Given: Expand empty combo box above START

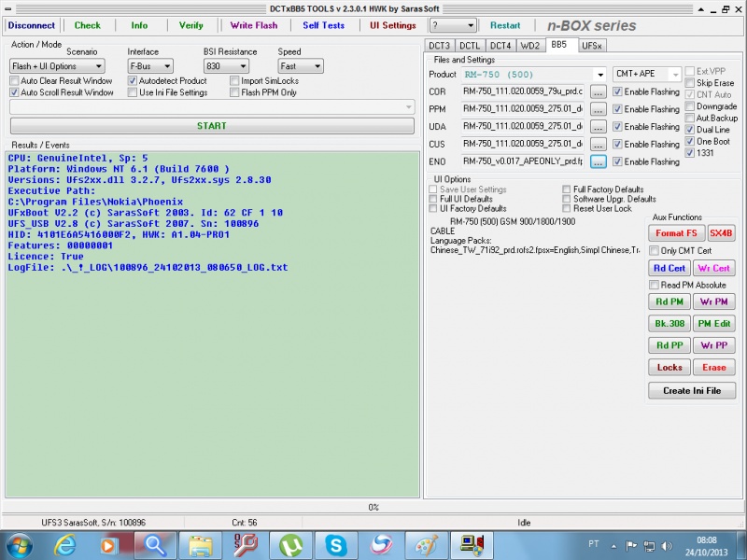Looking at the screenshot, I should tap(212, 107).
